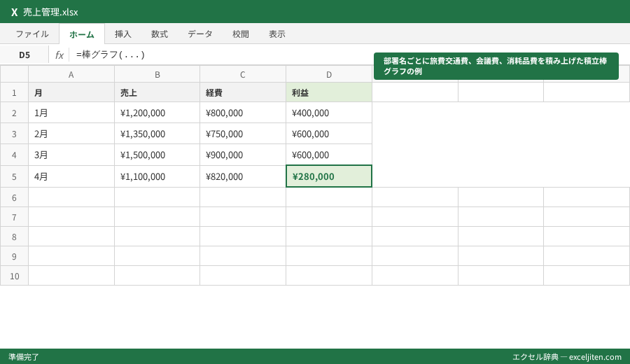The height and width of the screenshot is (364, 630).
Task: Click the cell with ¥1,100,000
Action: click(x=157, y=176)
